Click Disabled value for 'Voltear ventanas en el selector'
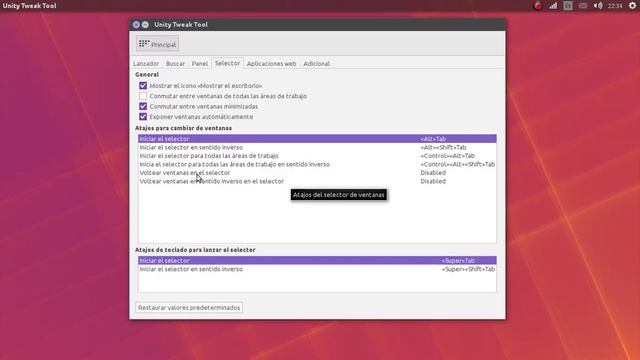Screen dimensions: 640x360 coord(433,173)
